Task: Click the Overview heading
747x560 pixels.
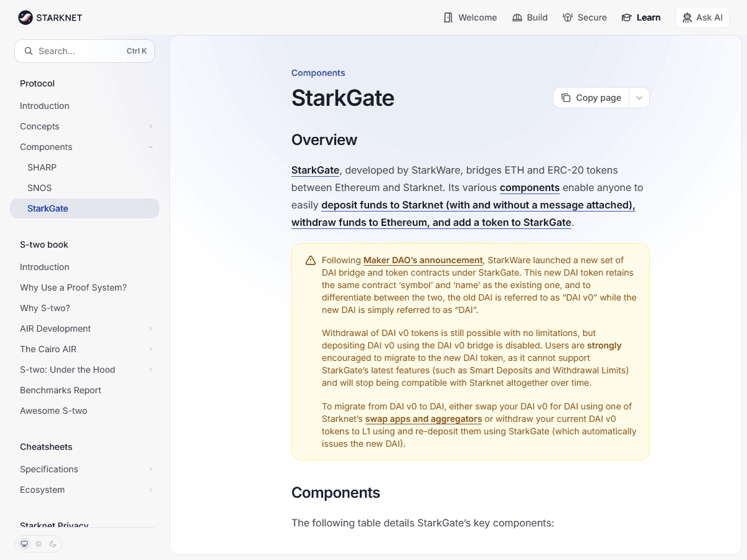Action: click(324, 139)
